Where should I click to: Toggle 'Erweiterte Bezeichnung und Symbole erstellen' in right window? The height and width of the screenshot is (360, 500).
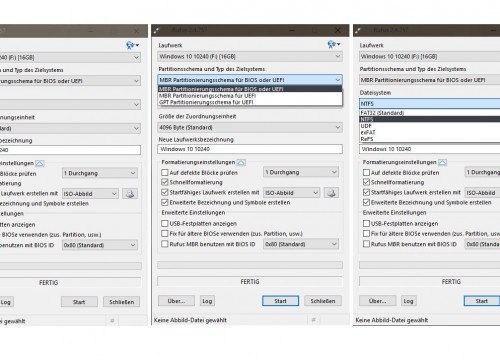click(366, 202)
